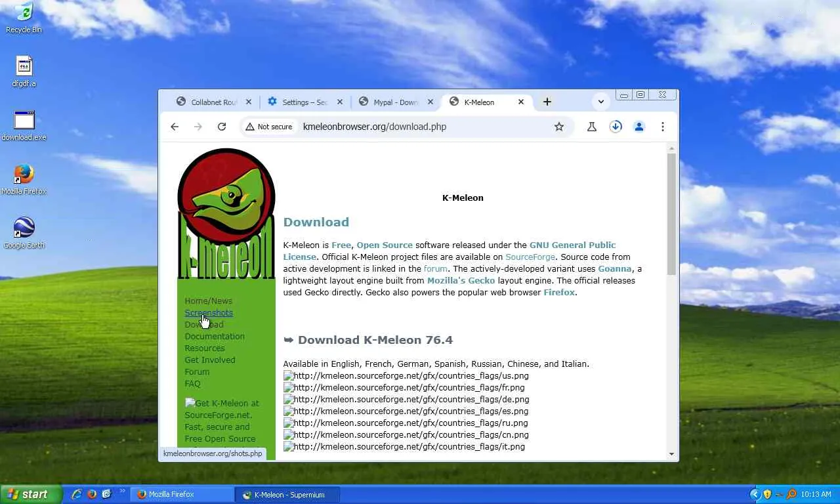
Task: Click the K-Meleon chameleon logo
Action: 226,213
